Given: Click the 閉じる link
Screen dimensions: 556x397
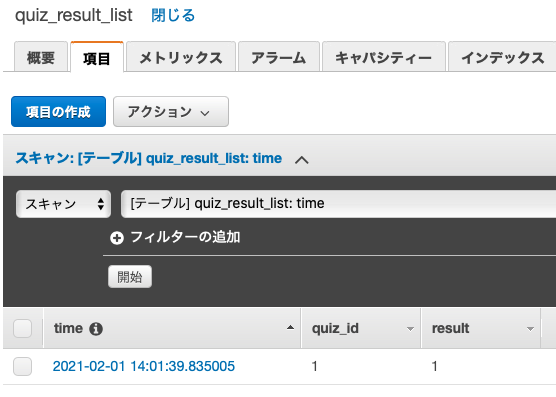Looking at the screenshot, I should pyautogui.click(x=173, y=16).
